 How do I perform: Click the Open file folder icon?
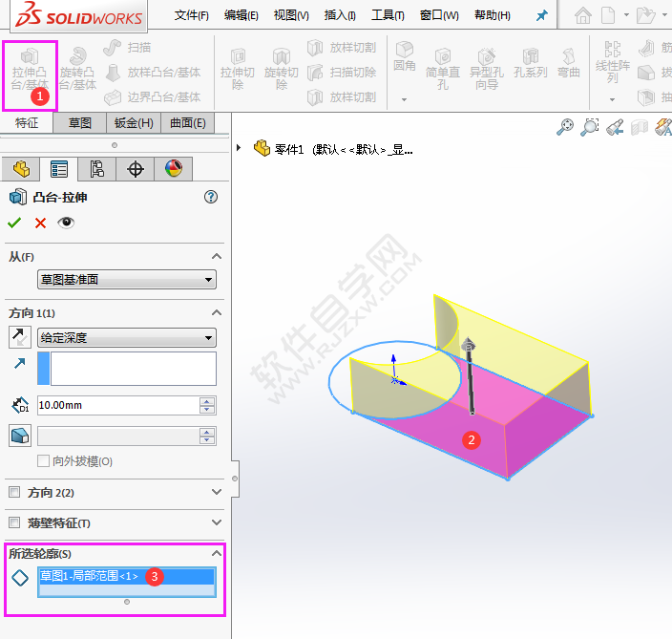[x=645, y=16]
